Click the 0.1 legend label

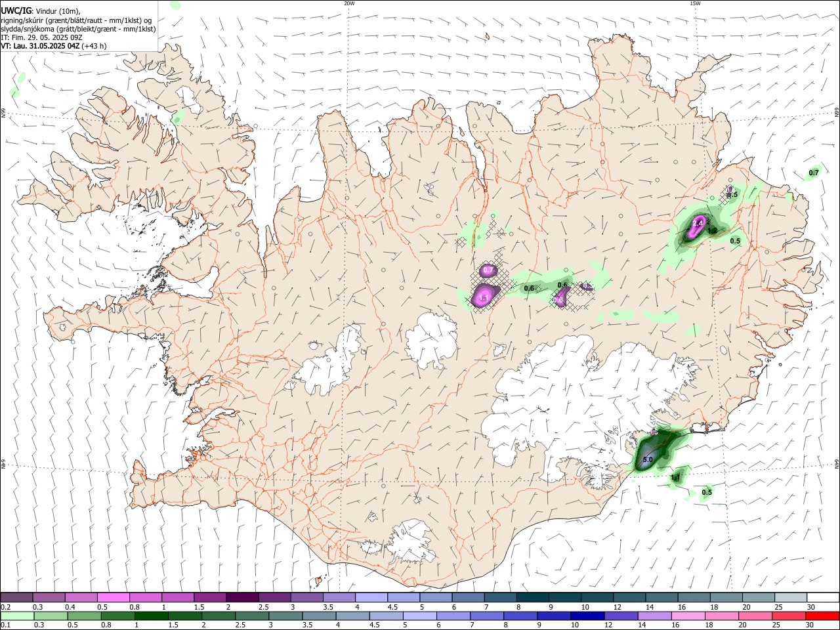click(x=5, y=625)
